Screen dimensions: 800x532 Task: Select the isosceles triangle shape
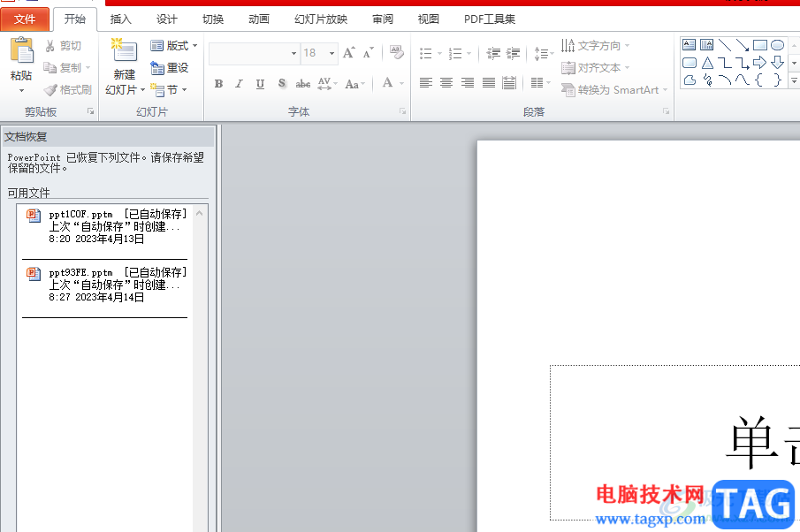pos(707,63)
